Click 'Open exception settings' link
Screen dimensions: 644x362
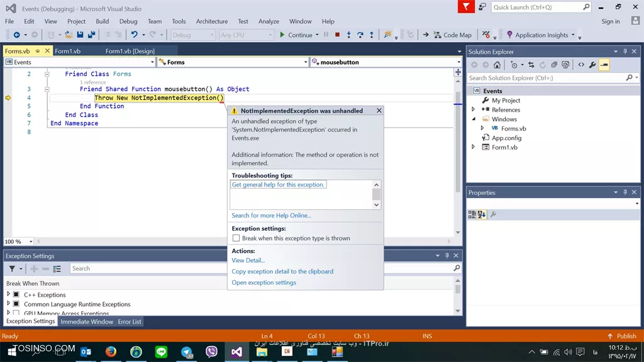264,282
